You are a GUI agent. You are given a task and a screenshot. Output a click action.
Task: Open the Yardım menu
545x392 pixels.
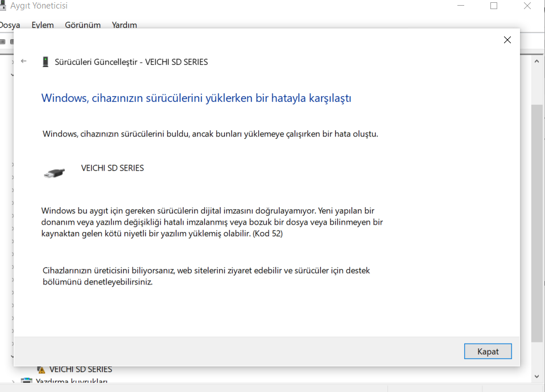(123, 25)
